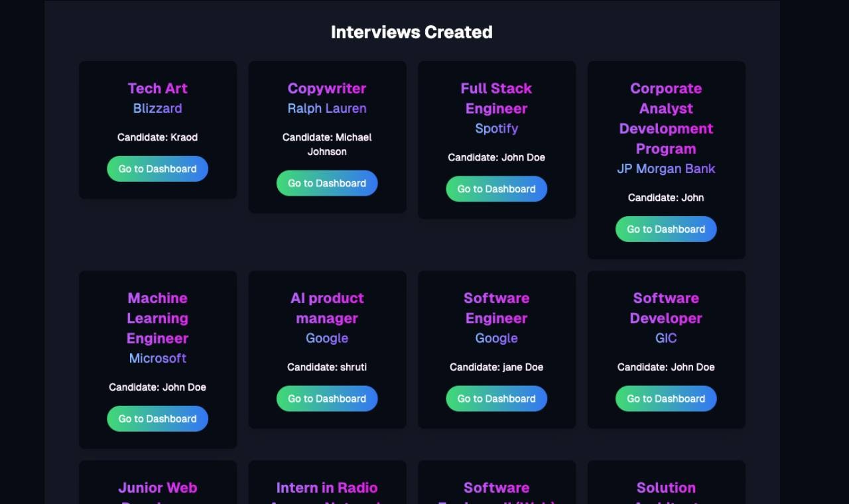Image resolution: width=849 pixels, height=504 pixels.
Task: Click the Blizzard company name
Action: (x=157, y=108)
